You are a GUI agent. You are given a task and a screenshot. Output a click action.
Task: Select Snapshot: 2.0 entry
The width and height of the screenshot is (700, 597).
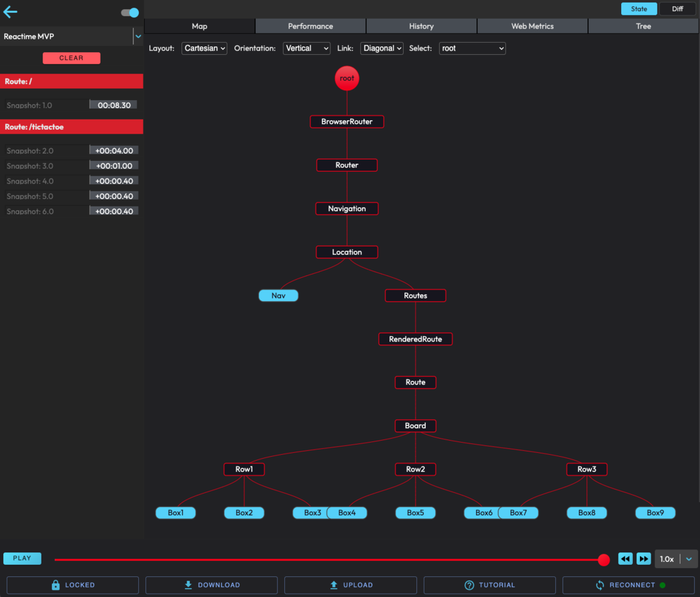[71, 151]
